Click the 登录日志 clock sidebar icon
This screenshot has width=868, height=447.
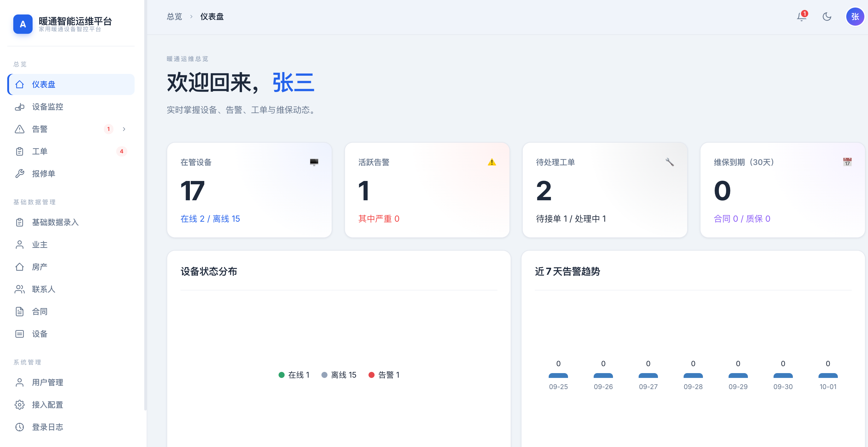pos(20,427)
